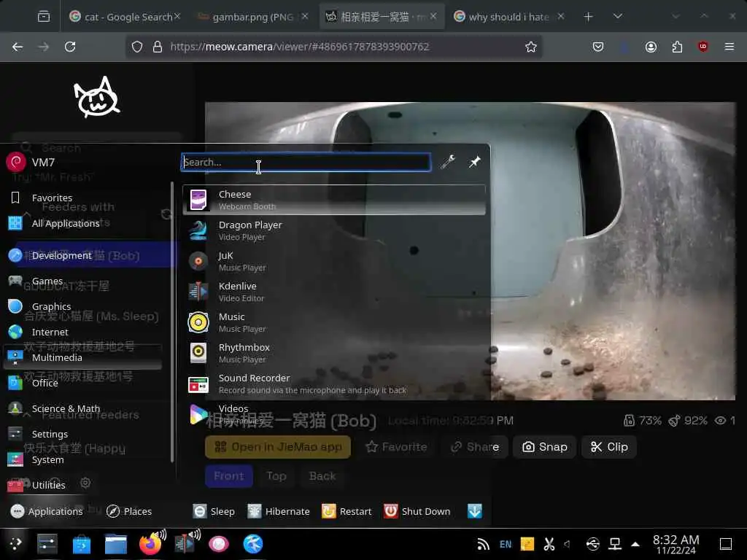Click the Hibernate button
The height and width of the screenshot is (560, 747).
[x=279, y=511]
